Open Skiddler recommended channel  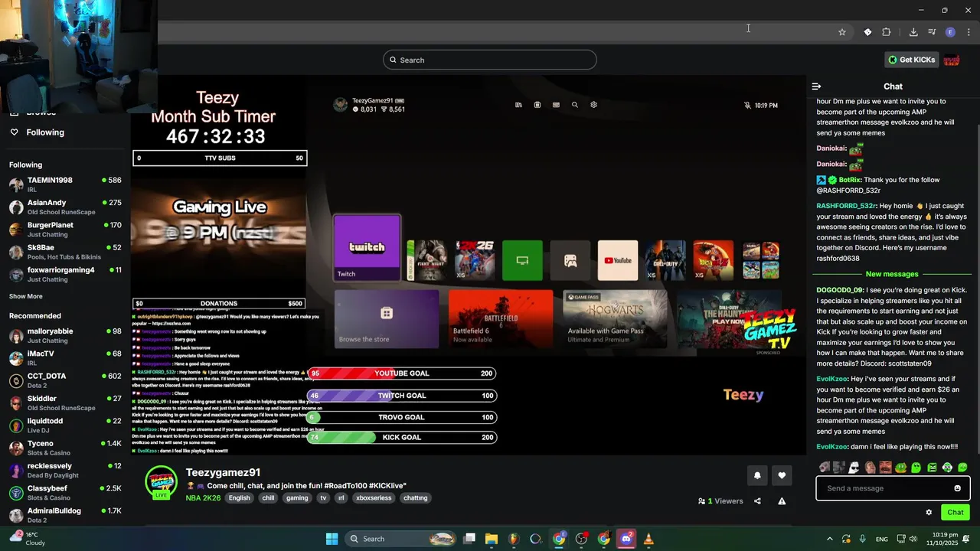tap(65, 403)
